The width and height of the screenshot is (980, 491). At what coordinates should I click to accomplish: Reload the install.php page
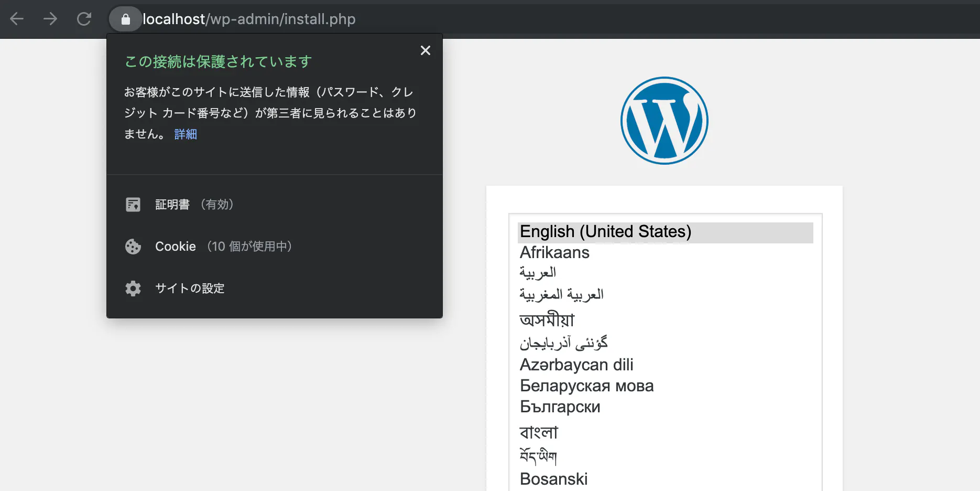[x=84, y=19]
